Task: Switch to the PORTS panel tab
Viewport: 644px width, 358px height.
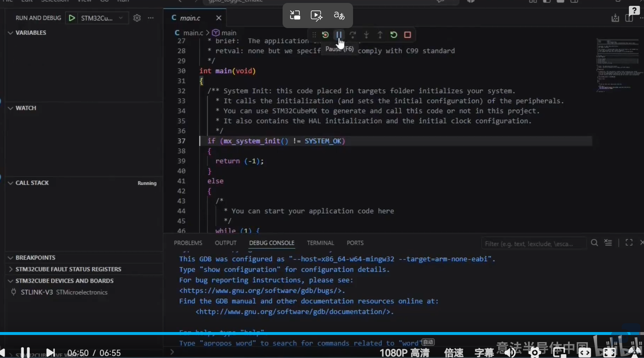Action: pos(355,243)
